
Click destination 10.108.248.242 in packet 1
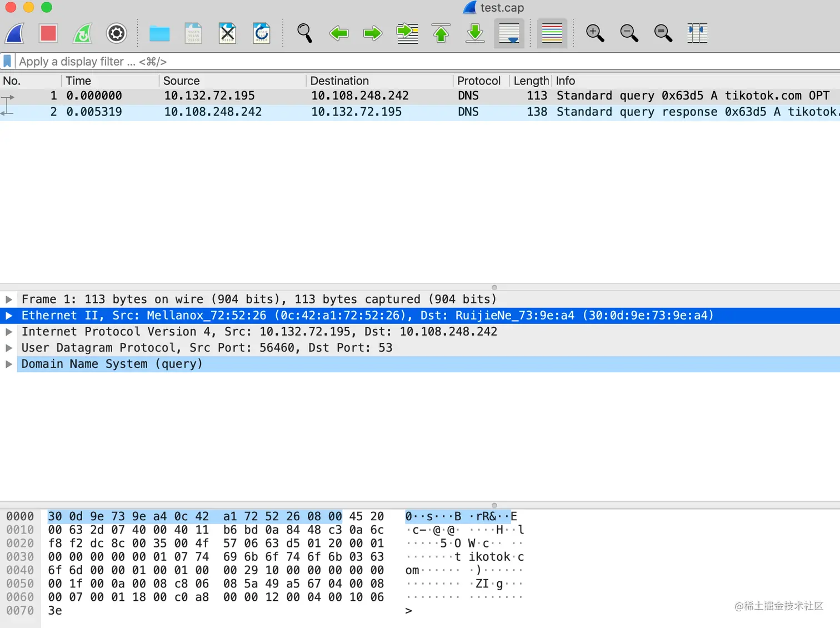(359, 96)
